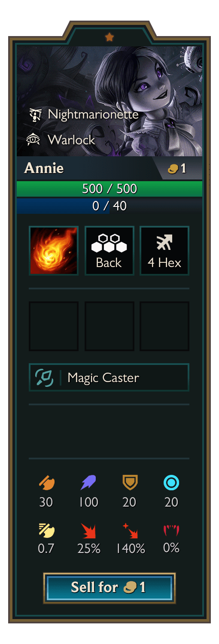The width and height of the screenshot is (219, 644).
Task: Click the crit damage 140% icon
Action: tap(130, 531)
